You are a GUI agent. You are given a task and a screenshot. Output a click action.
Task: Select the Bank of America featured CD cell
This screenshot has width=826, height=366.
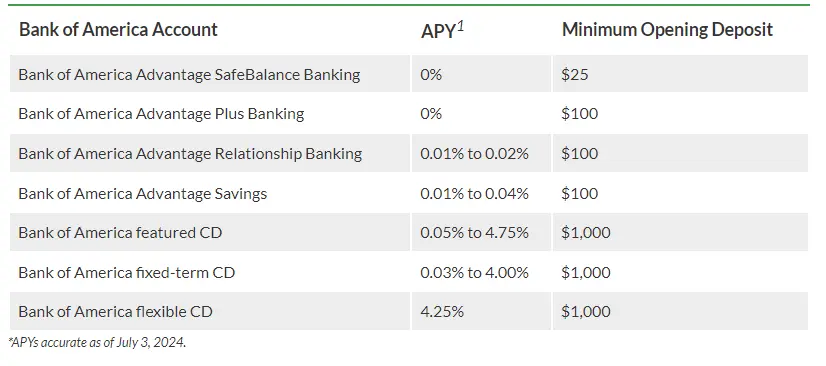coord(210,232)
